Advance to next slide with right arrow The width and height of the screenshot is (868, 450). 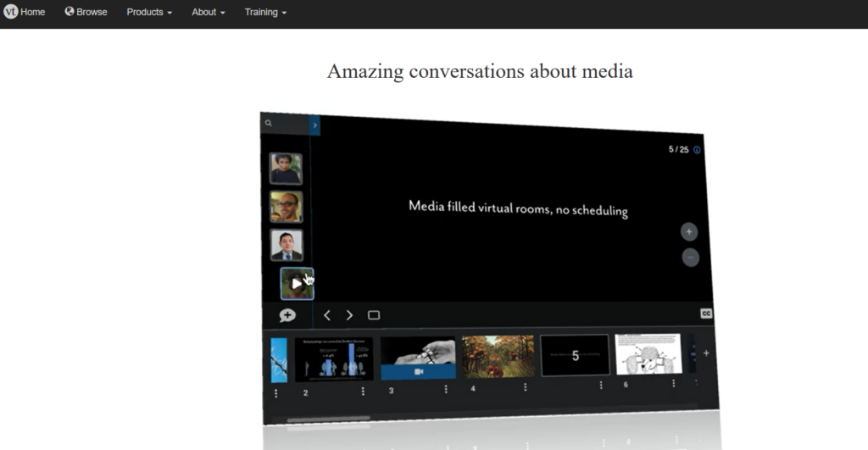pyautogui.click(x=349, y=315)
